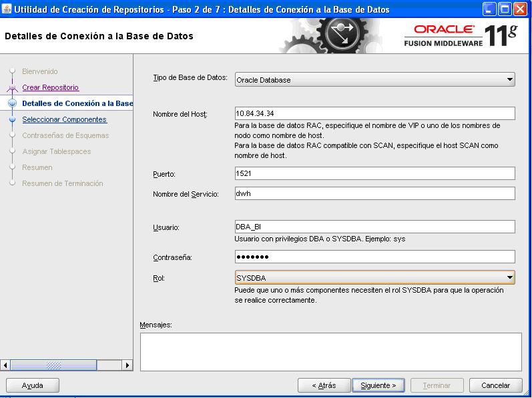Screen dimensions: 532x398
Task: Click the Bienvenido step in sidebar
Action: [40, 71]
